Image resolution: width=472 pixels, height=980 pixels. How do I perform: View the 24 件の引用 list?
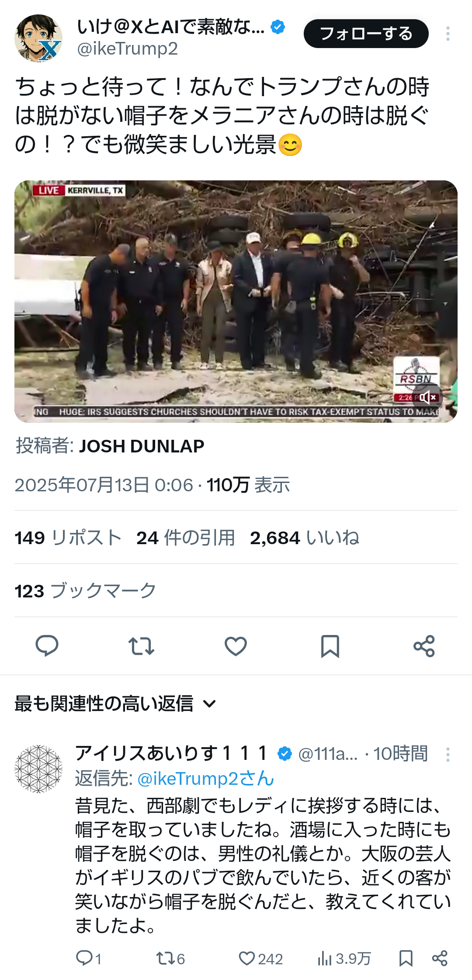click(x=185, y=538)
